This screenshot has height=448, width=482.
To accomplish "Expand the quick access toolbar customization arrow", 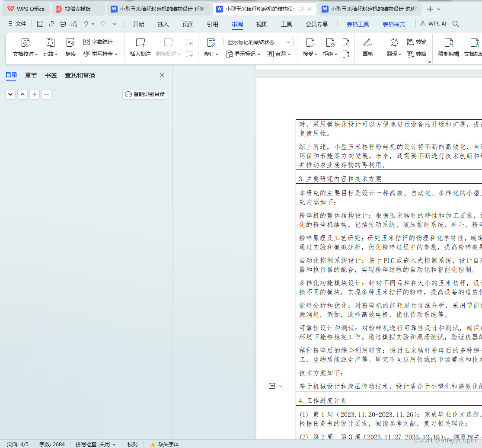I will click(115, 24).
